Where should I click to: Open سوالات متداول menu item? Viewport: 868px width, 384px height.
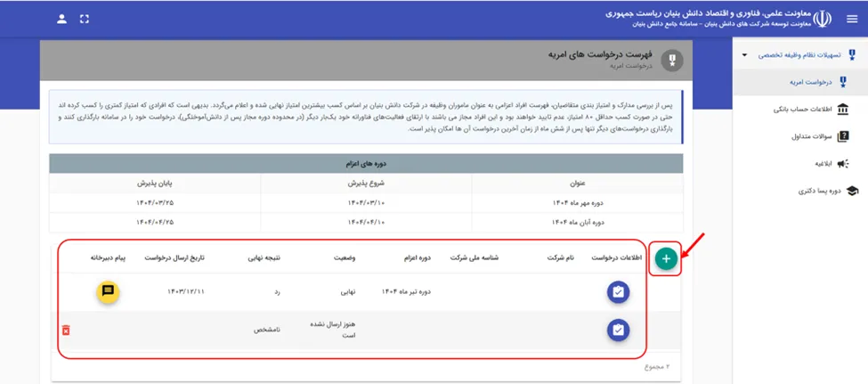click(799, 136)
